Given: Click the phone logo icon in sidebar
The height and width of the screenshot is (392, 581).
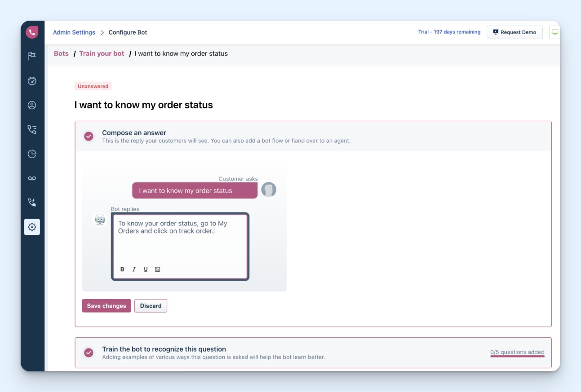Looking at the screenshot, I should (32, 32).
